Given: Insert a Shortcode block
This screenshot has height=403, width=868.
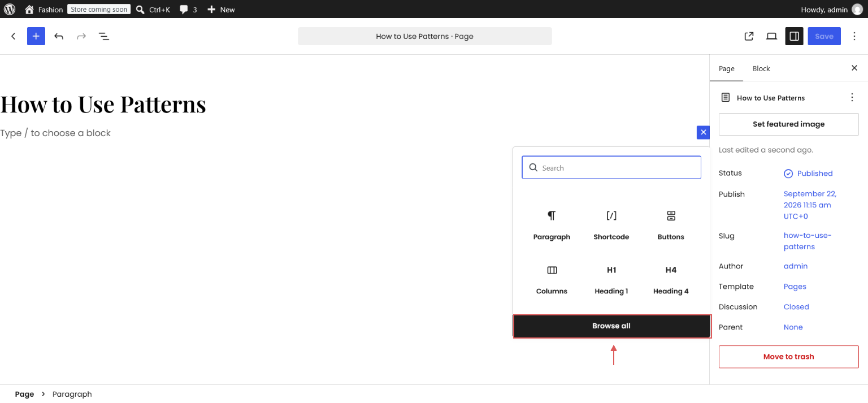Looking at the screenshot, I should click(611, 225).
